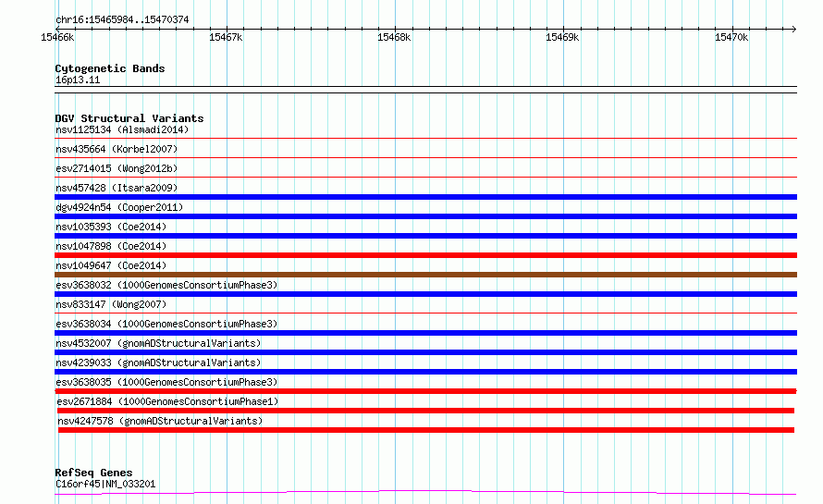Open variant nsv4239033 (gnomADStructuralVariants)
823x504 pixels.
(158, 363)
